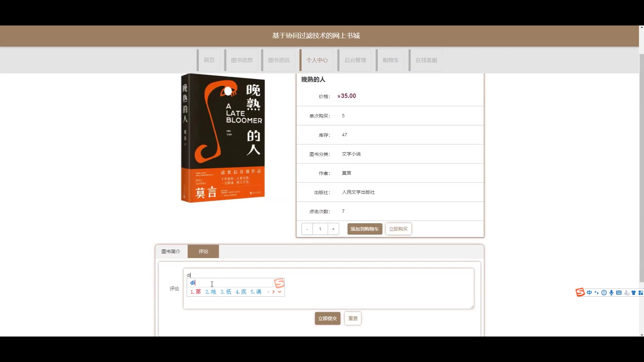Open the IME soft keyboard icon
The image size is (644, 362).
[619, 293]
